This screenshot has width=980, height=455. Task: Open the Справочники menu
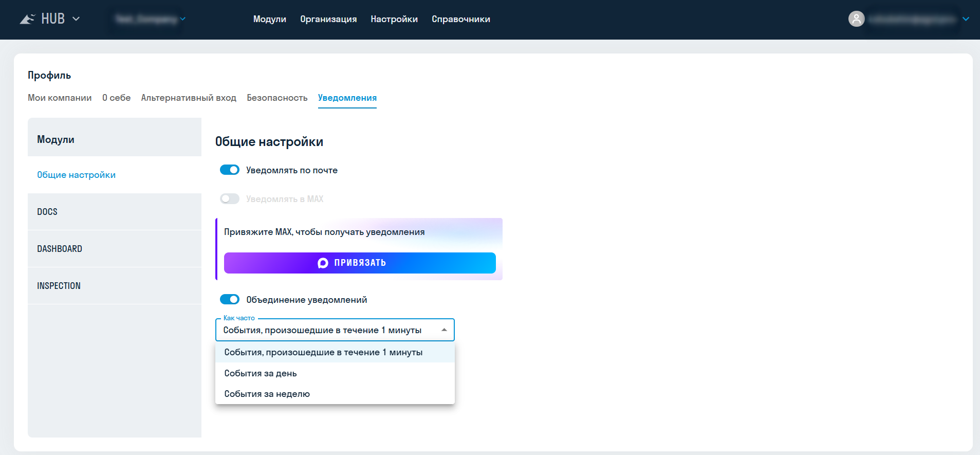tap(461, 19)
